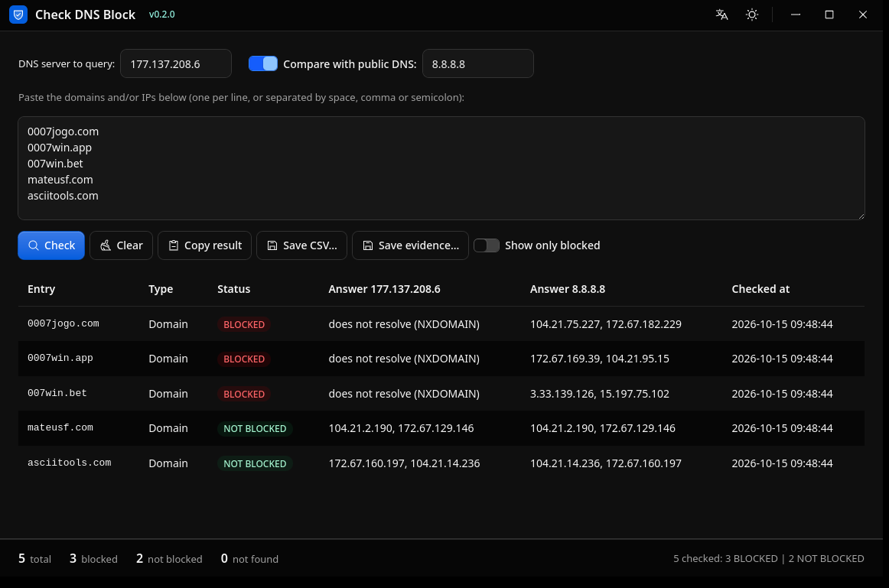This screenshot has width=889, height=588.
Task: Minimize the Check DNS Block window
Action: 796,15
